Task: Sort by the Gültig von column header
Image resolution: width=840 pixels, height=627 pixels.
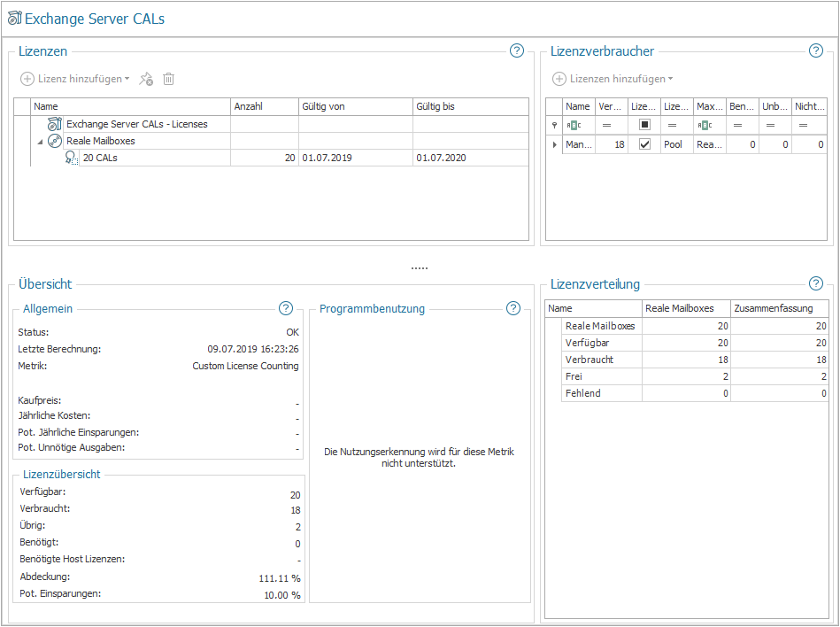Action: coord(356,106)
